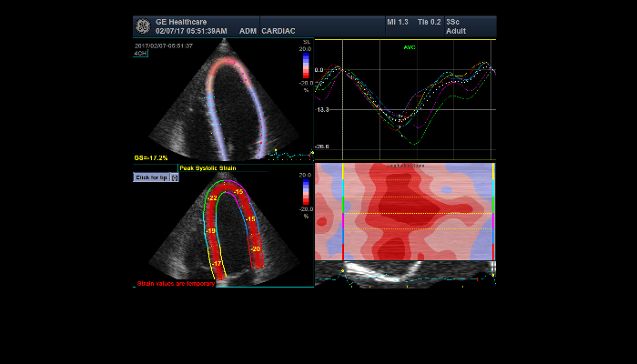Select the 4CH view label
This screenshot has height=364, width=637.
[x=141, y=54]
